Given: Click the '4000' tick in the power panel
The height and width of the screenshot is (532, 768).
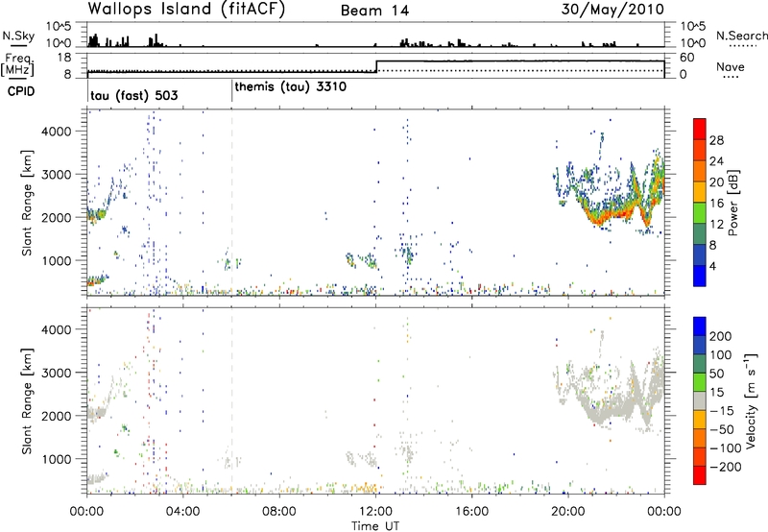Looking at the screenshot, I should click(x=57, y=132).
